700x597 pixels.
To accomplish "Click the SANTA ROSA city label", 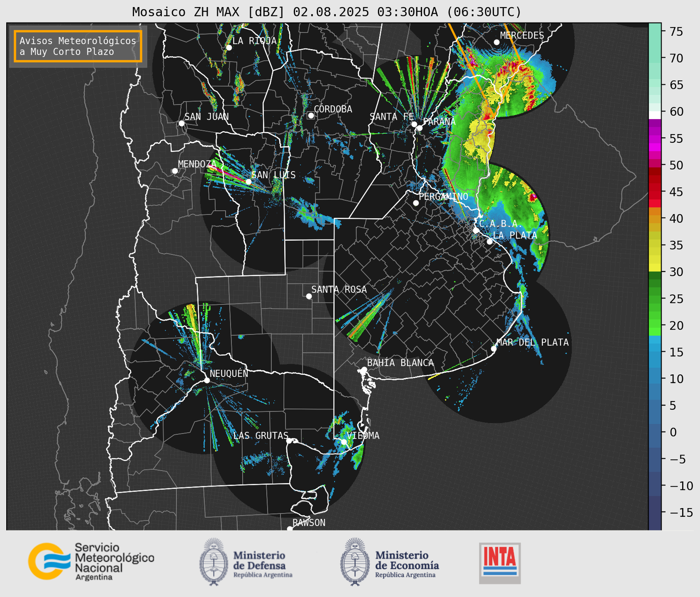I will tap(339, 289).
